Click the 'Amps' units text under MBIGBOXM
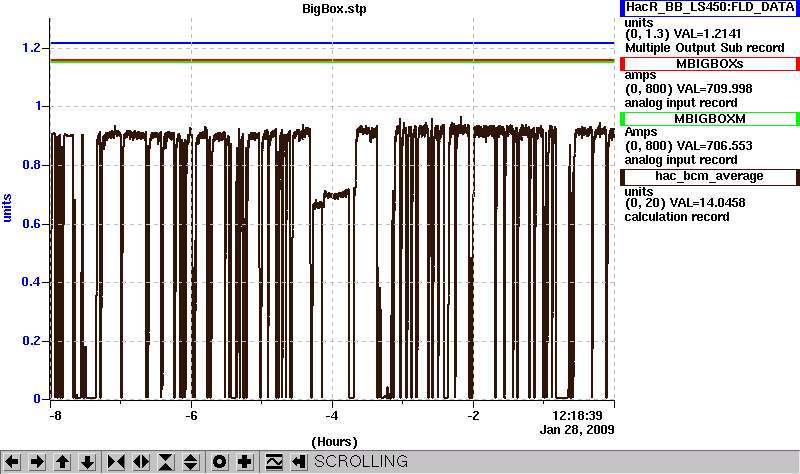Image resolution: width=800 pixels, height=474 pixels. click(x=641, y=132)
